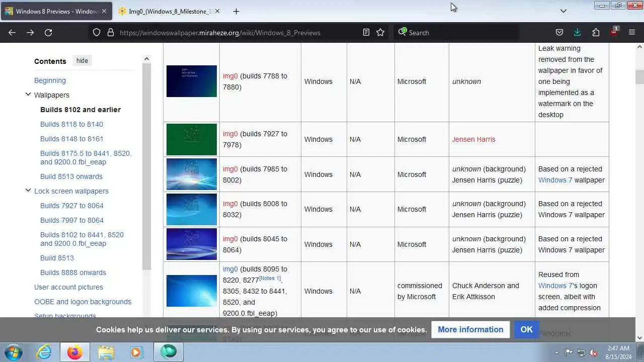This screenshot has width=644, height=362.
Task: Open img0 link for builds 8095 to 8220
Action: tap(230, 269)
